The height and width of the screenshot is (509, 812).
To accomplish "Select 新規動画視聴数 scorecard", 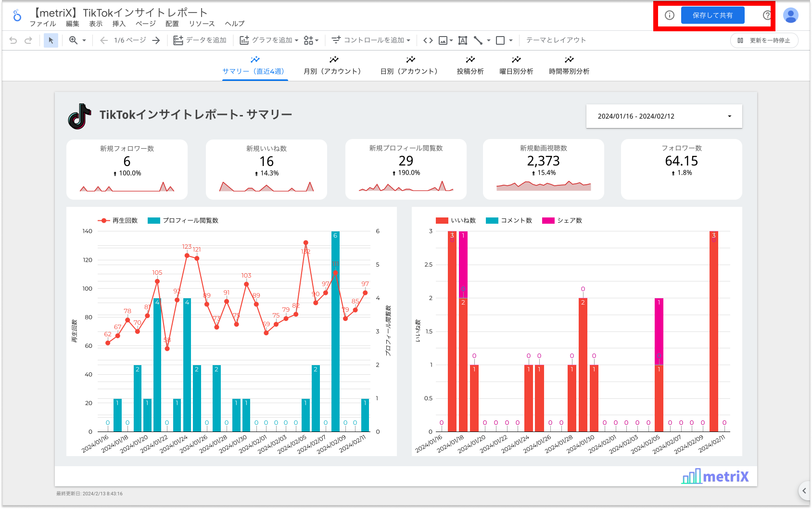I will (x=544, y=169).
